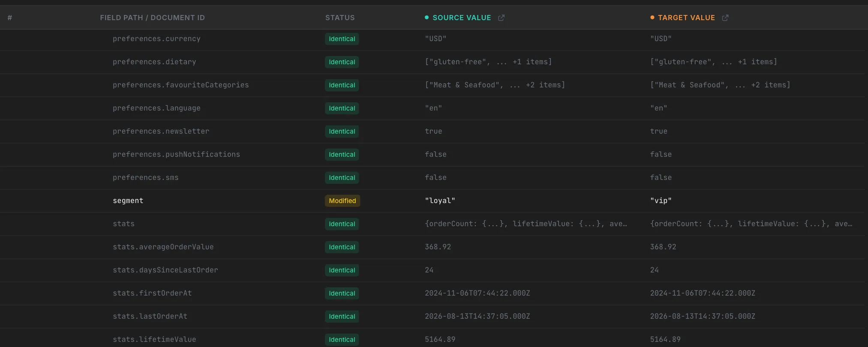The image size is (868, 347).
Task: Click the source value "loyal"
Action: coord(440,200)
